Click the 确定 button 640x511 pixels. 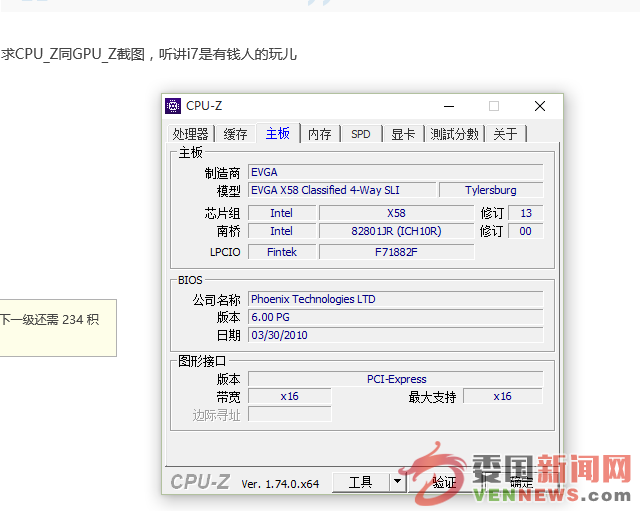(521, 482)
